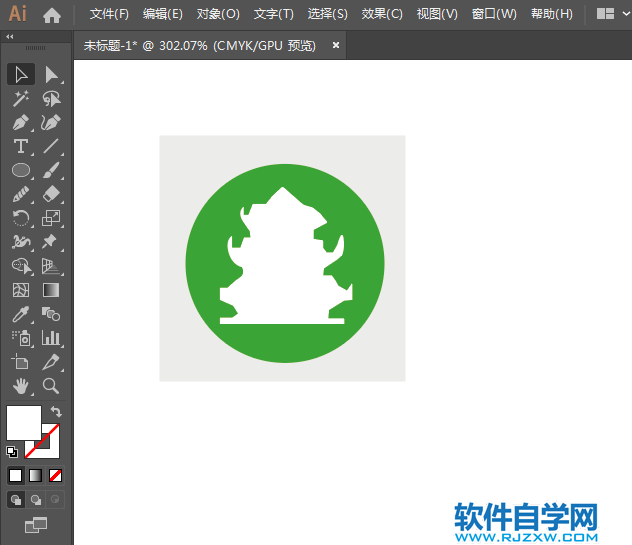This screenshot has height=545, width=632.
Task: Select the Magic Wand tool
Action: 21,98
